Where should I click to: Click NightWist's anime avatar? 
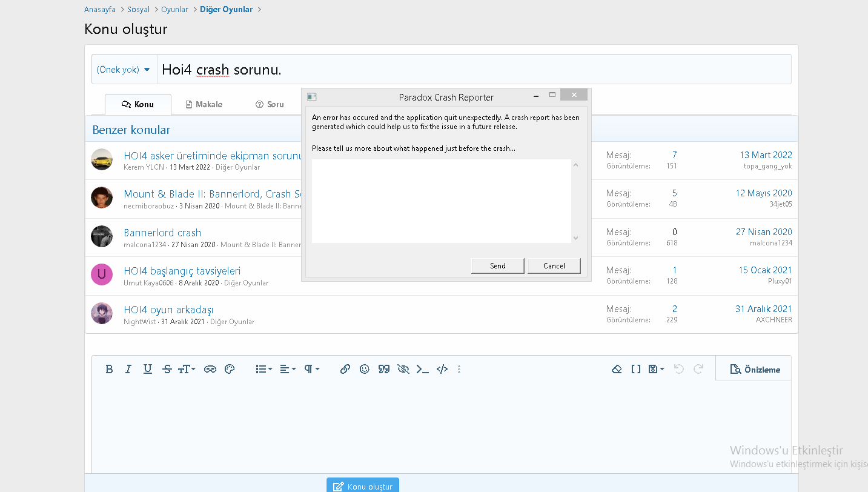click(x=102, y=313)
